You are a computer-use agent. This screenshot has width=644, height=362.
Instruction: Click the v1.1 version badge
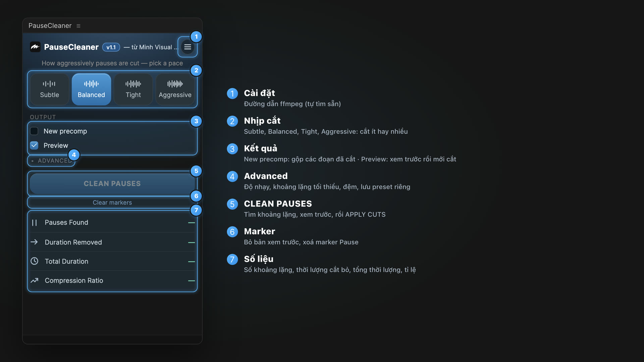tap(111, 47)
